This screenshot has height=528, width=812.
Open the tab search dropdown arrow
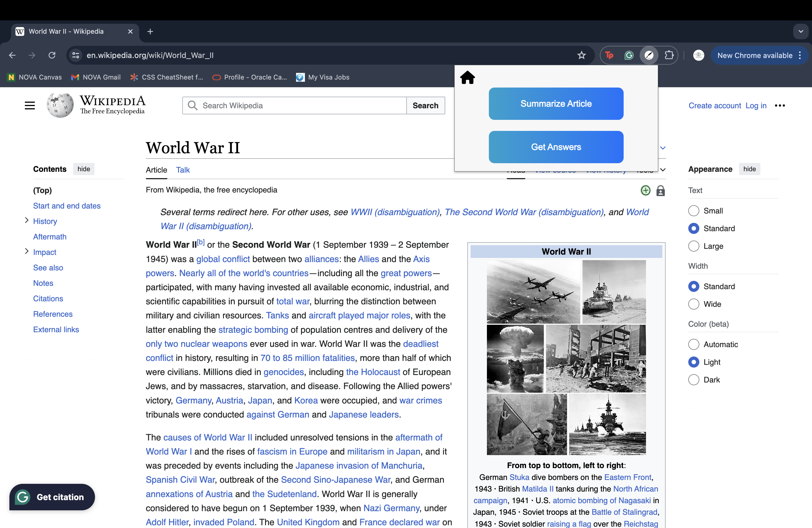pyautogui.click(x=801, y=31)
